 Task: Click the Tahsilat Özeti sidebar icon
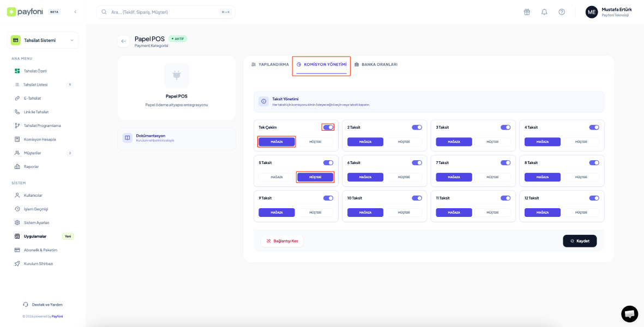(x=17, y=71)
